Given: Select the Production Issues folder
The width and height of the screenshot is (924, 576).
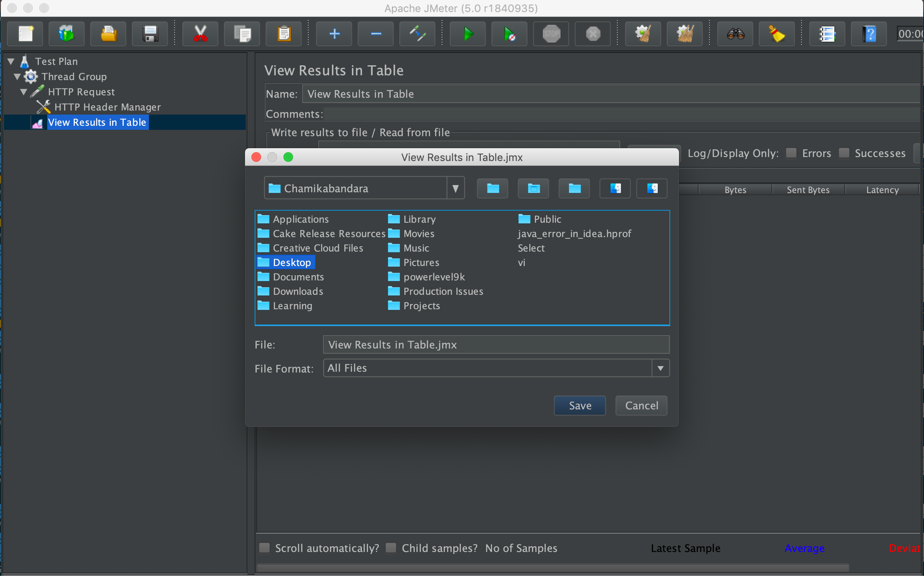Looking at the screenshot, I should coord(436,291).
